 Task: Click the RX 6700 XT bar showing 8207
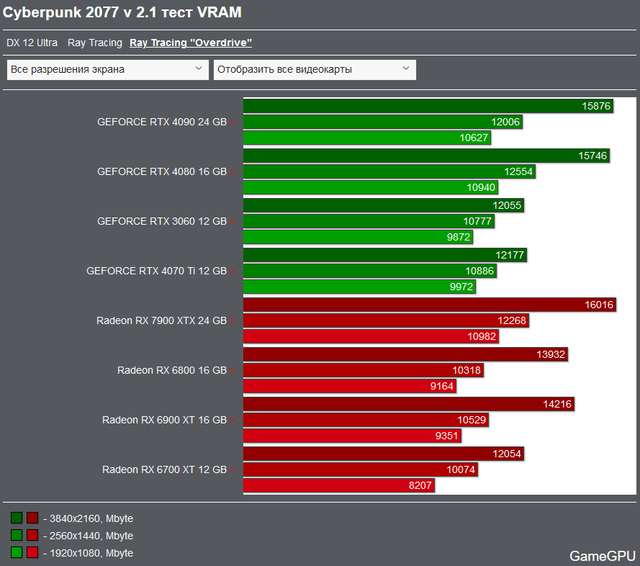tap(339, 486)
